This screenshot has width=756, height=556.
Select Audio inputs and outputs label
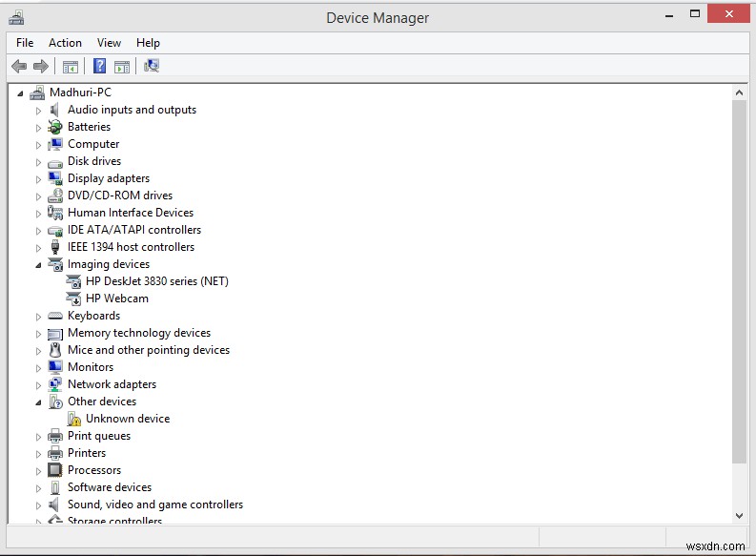[133, 110]
